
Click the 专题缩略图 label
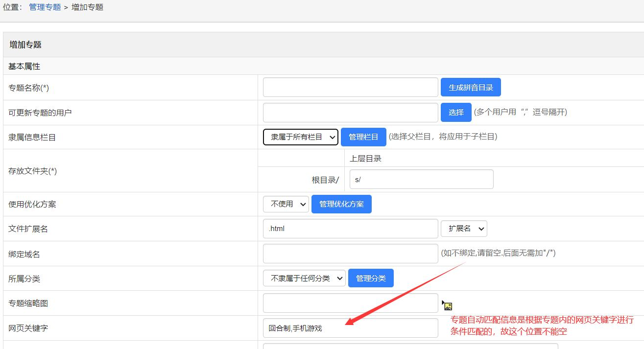[28, 303]
